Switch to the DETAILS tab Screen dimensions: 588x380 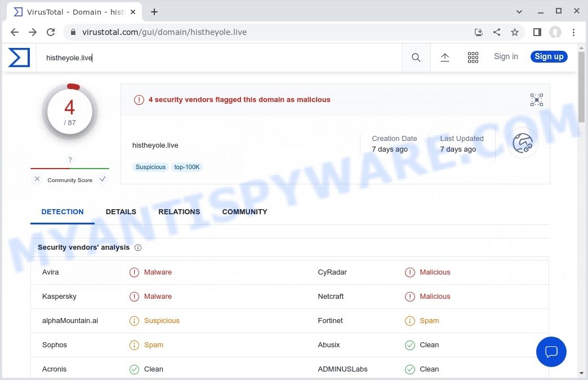[x=121, y=212]
